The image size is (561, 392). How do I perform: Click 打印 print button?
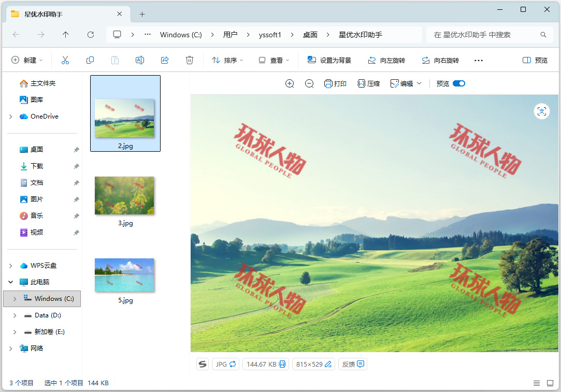click(335, 84)
